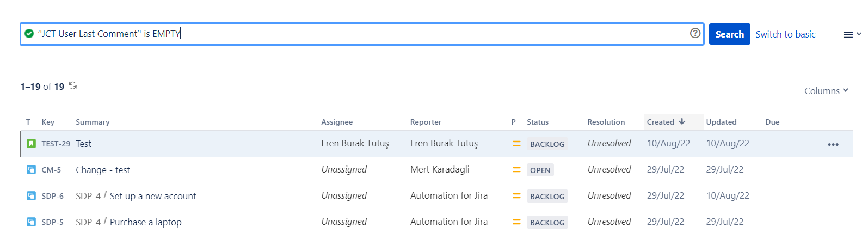This screenshot has height=233, width=868.
Task: Sort by the T type column header
Action: click(x=28, y=122)
